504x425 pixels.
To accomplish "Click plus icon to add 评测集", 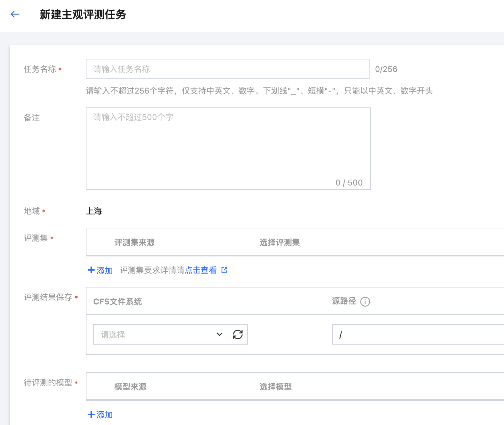I will (x=91, y=270).
